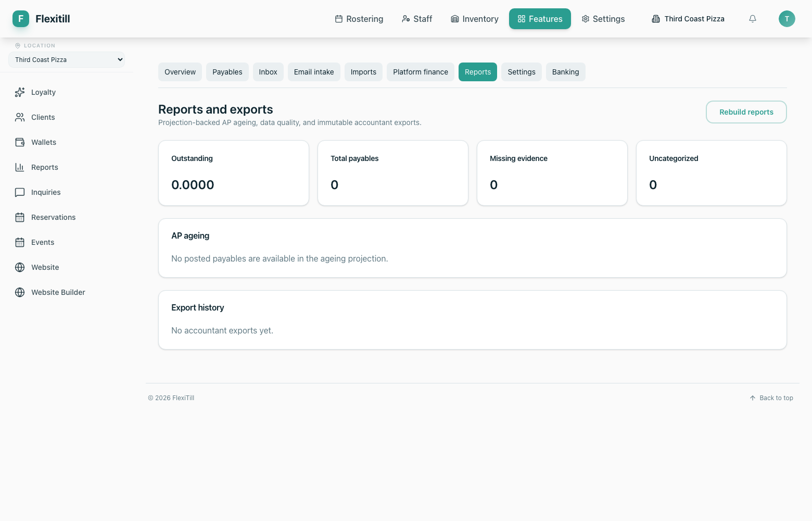Click the Export history heading
The image size is (812, 521).
198,307
